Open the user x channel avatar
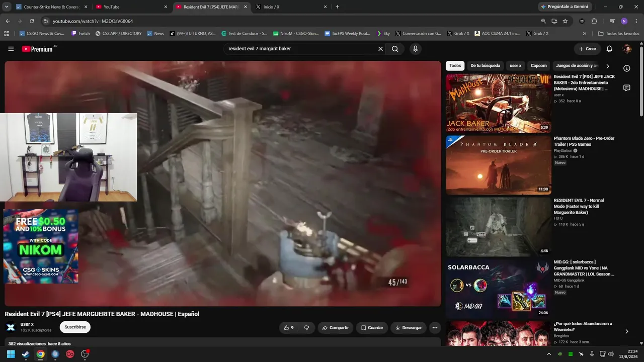644x362 pixels. pyautogui.click(x=11, y=327)
